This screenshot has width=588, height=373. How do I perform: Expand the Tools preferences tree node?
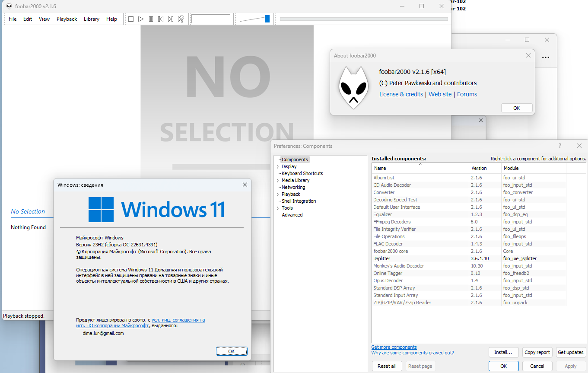click(x=278, y=208)
